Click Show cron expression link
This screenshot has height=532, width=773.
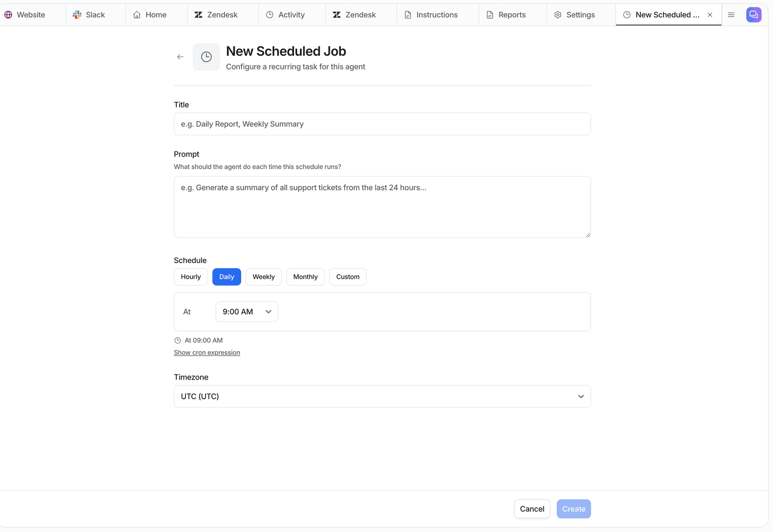(207, 353)
